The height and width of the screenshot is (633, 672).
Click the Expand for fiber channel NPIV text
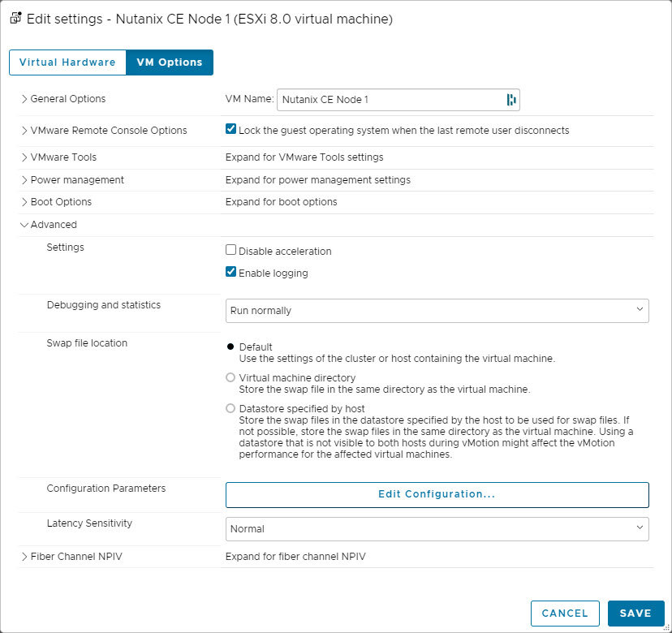(x=295, y=557)
